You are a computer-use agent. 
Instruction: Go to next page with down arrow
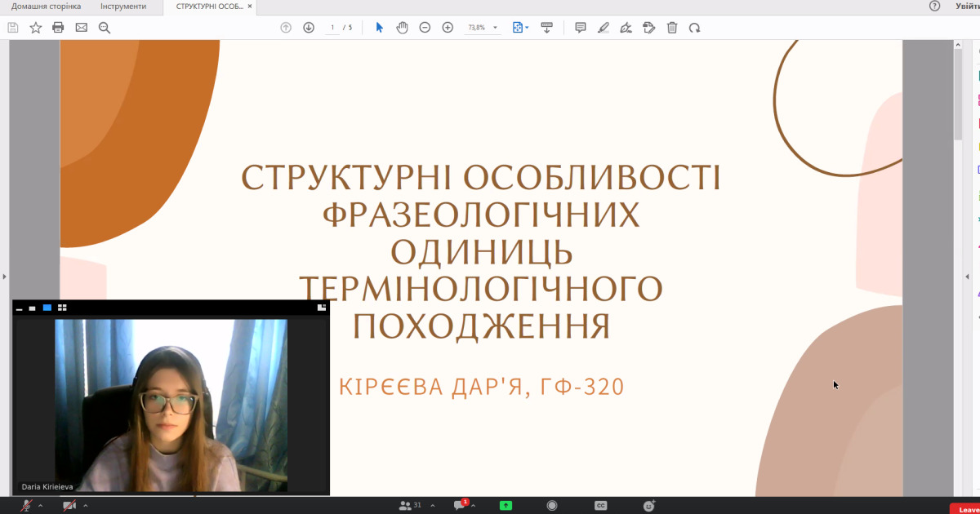309,28
